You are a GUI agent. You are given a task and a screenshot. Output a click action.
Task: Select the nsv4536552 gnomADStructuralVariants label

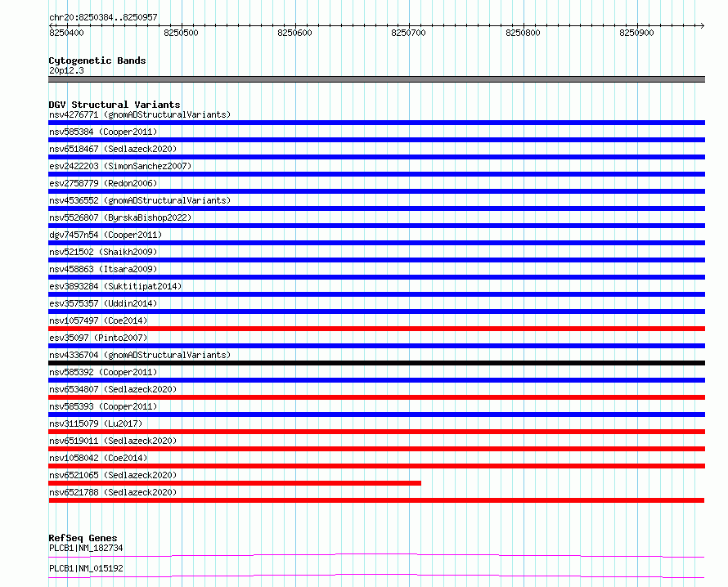140,200
